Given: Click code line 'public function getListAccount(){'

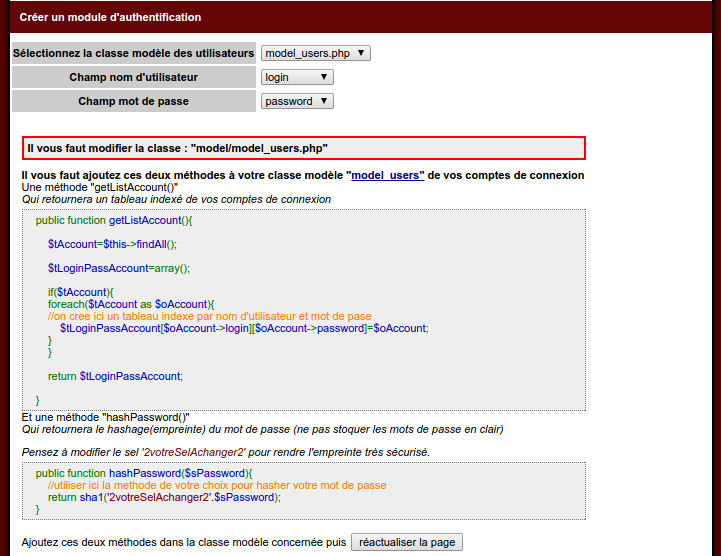Looking at the screenshot, I should (x=114, y=220).
